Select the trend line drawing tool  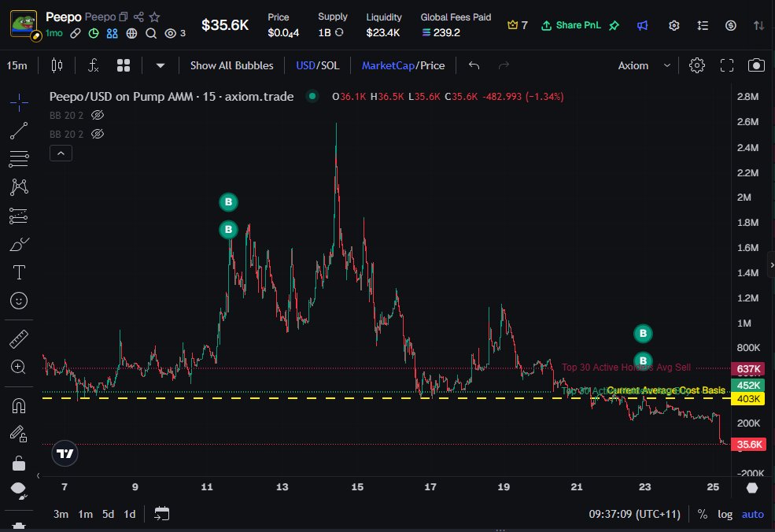coord(19,131)
